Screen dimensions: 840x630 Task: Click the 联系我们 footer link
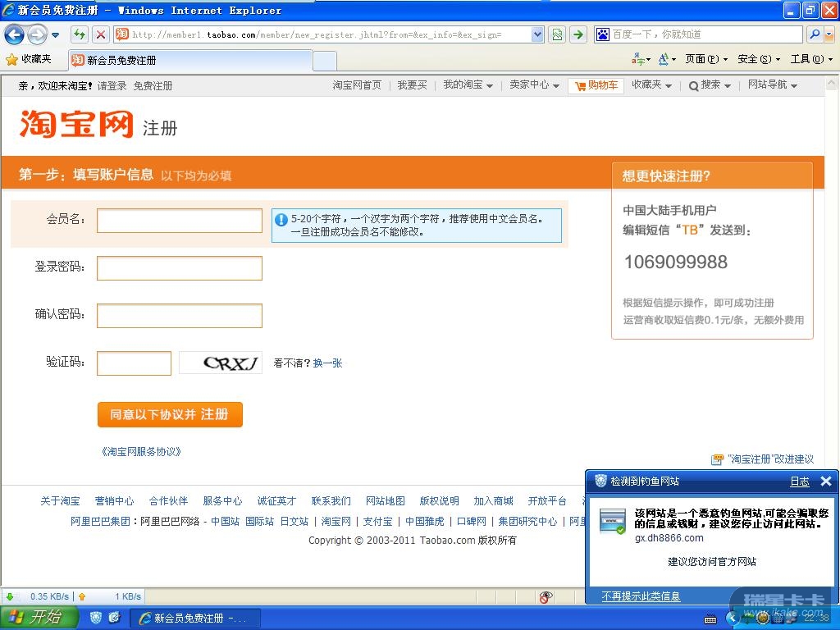point(331,501)
